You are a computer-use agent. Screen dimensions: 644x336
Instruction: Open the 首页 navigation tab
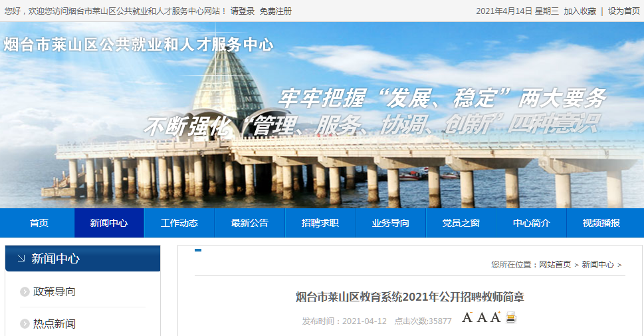coord(39,223)
